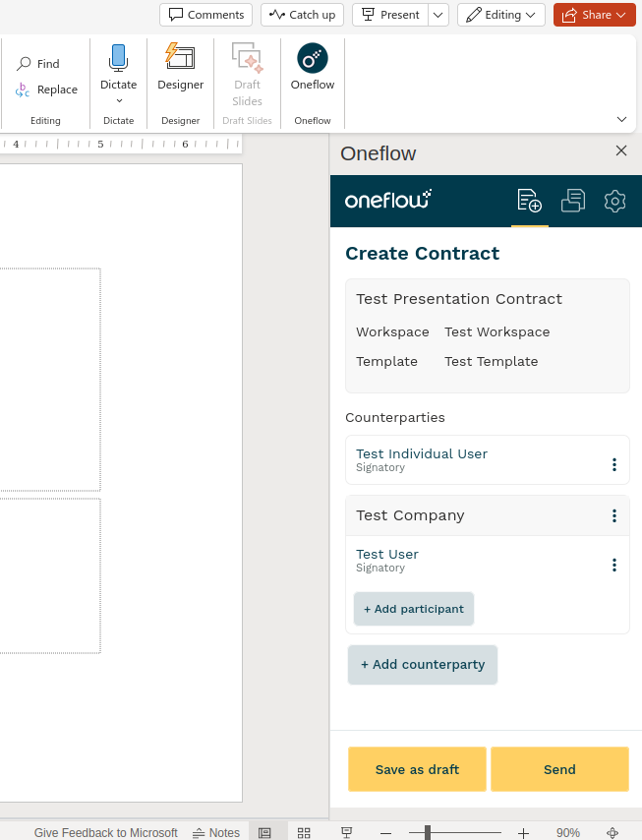Select the Test Workspace value
Viewport: 642px width, 840px height.
point(496,332)
